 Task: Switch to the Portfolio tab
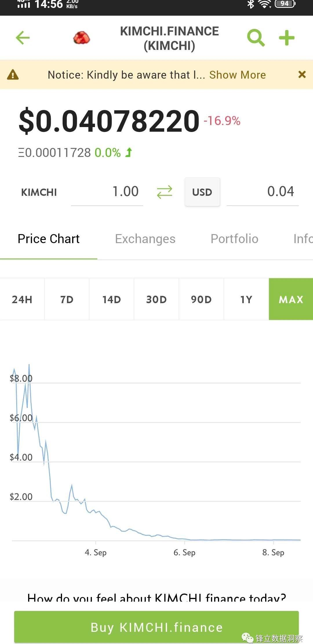pyautogui.click(x=234, y=239)
